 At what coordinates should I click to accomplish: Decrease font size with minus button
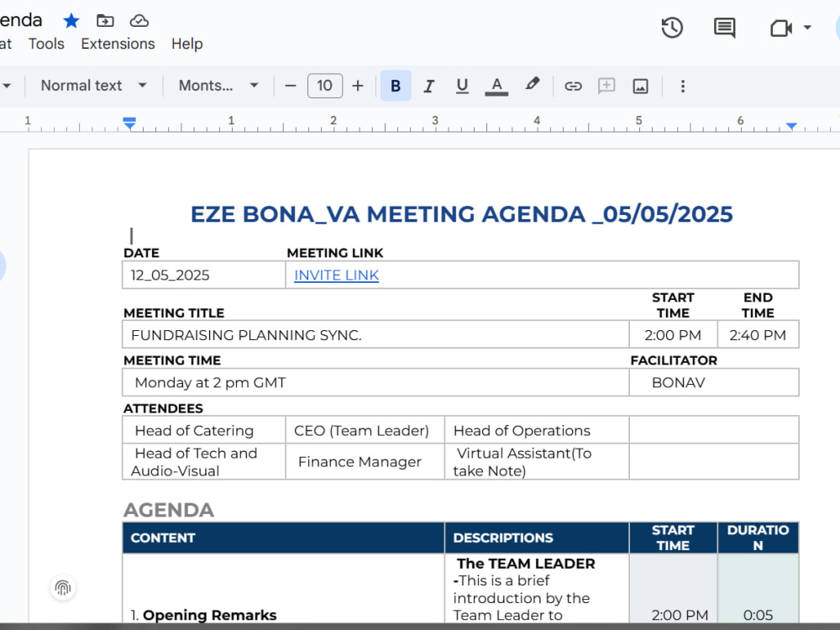pos(291,86)
